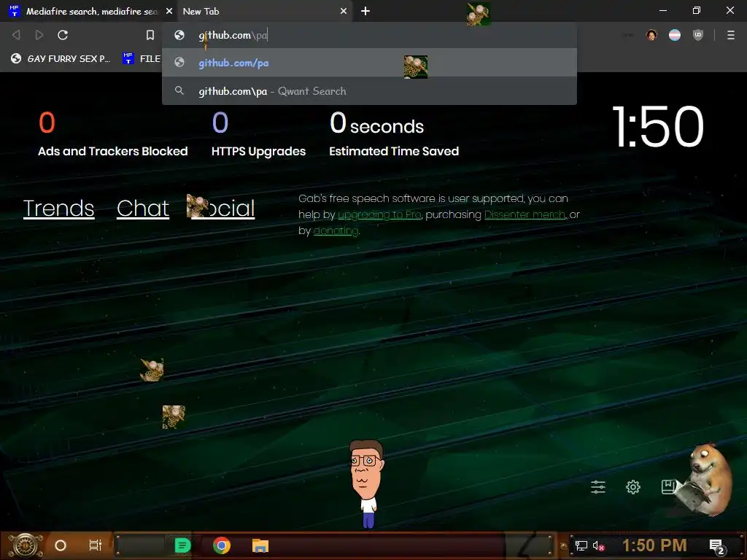
Task: Open the shield extension icon
Action: tap(698, 35)
